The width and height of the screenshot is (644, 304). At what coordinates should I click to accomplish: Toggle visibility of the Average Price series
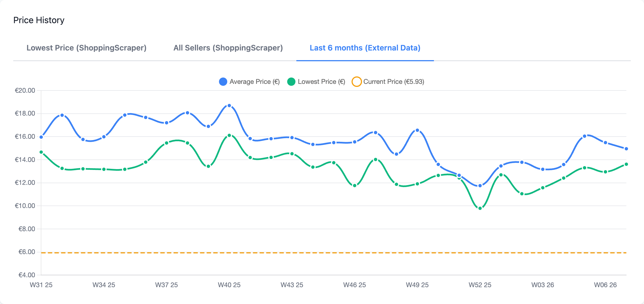click(254, 81)
